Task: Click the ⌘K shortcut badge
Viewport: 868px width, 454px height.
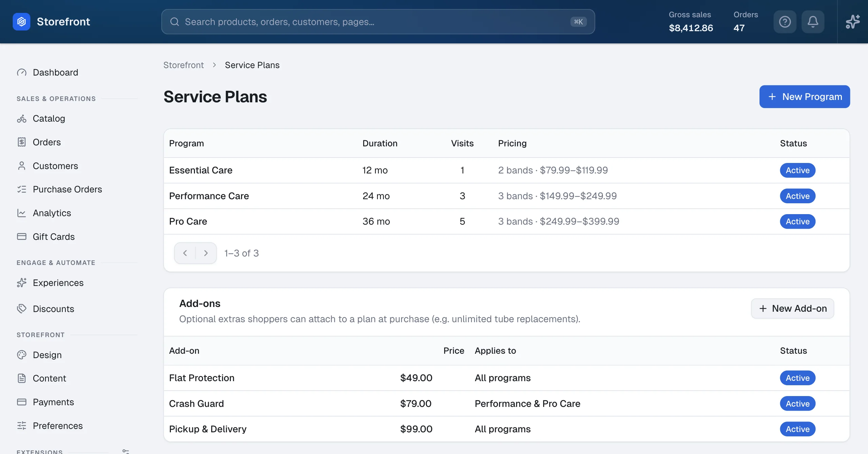Action: [578, 22]
